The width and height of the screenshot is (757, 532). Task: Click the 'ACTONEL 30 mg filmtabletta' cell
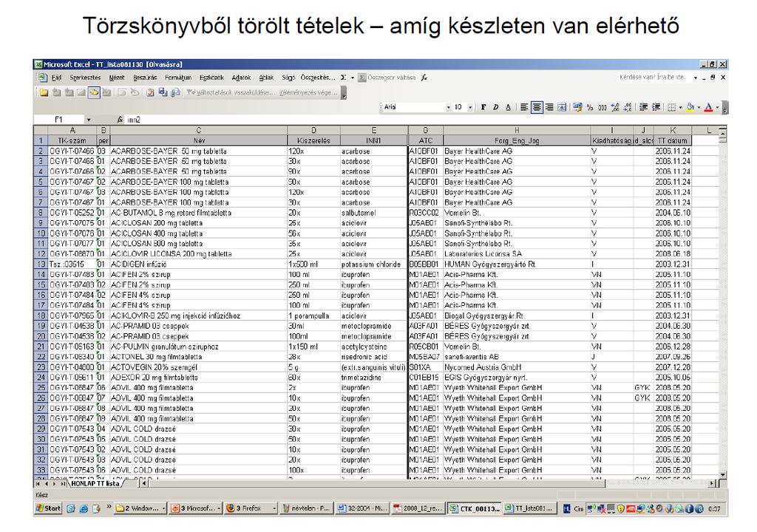coord(198,357)
